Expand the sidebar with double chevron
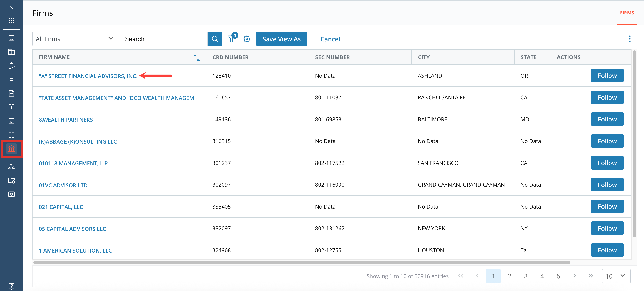The image size is (644, 291). coord(12,8)
